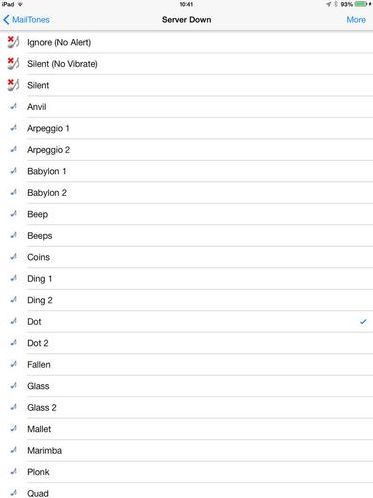Image resolution: width=373 pixels, height=498 pixels.
Task: Pick the Fallen tone
Action: point(186,364)
